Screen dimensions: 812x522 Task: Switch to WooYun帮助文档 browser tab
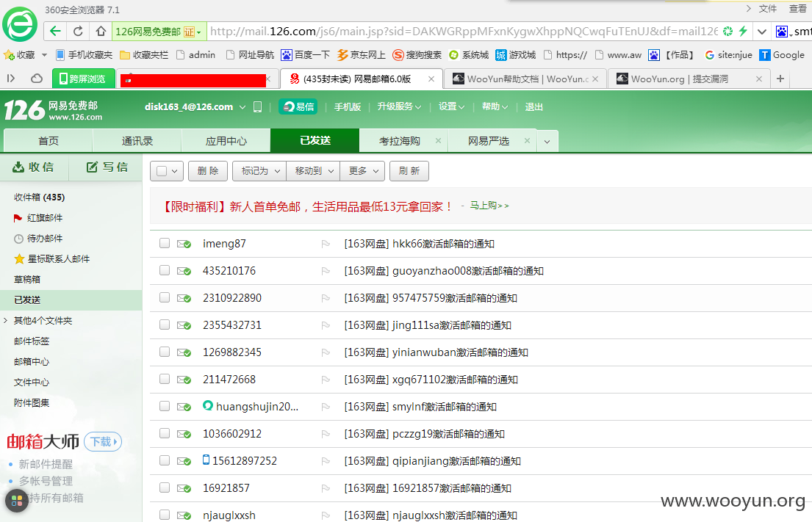[527, 79]
